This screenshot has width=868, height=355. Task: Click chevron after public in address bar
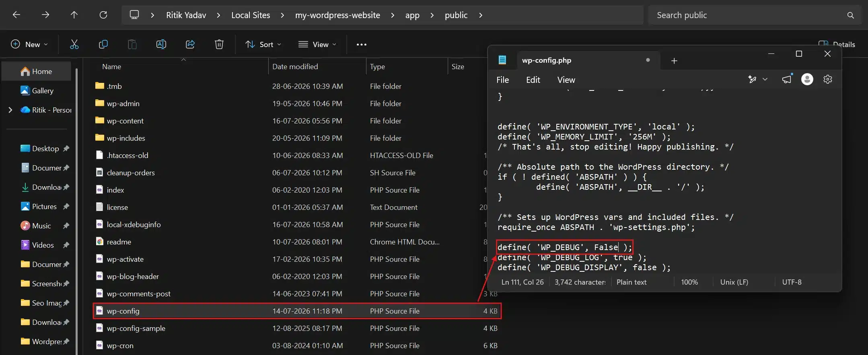480,15
